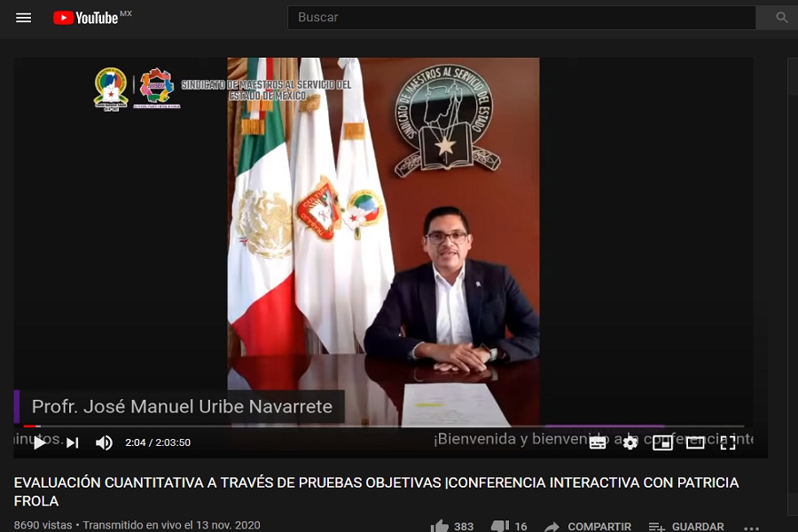Mute the video volume
This screenshot has width=798, height=532.
coord(104,442)
